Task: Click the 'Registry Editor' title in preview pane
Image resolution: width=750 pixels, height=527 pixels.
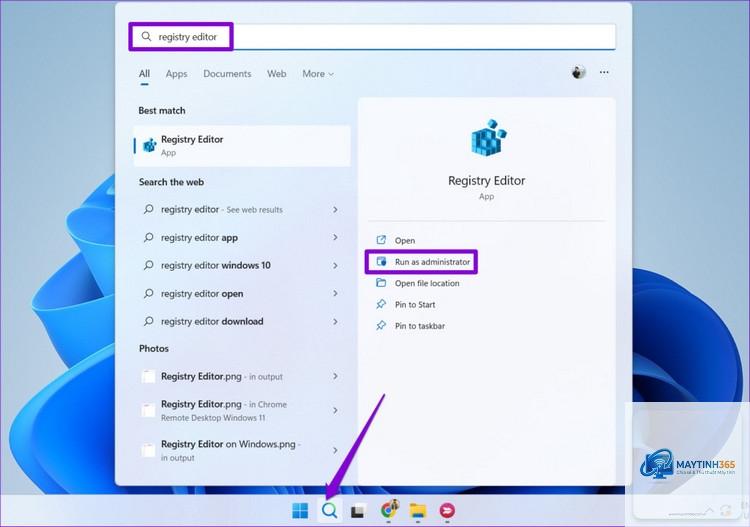Action: pos(486,181)
